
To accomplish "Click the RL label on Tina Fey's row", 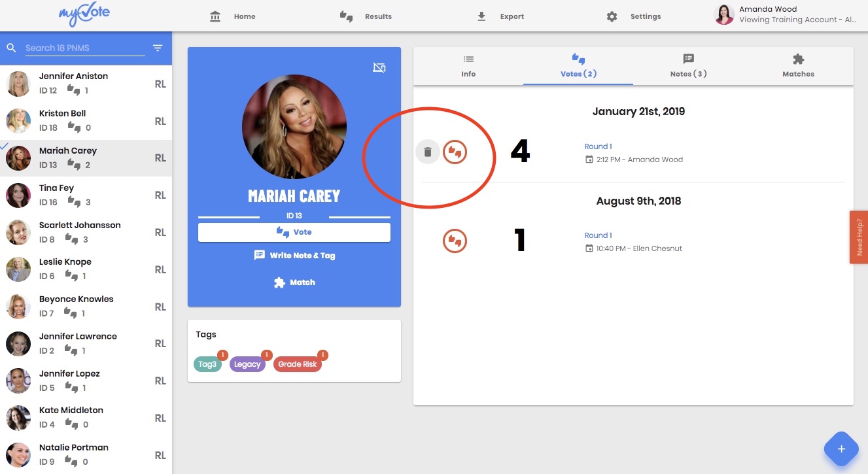I will pos(160,195).
